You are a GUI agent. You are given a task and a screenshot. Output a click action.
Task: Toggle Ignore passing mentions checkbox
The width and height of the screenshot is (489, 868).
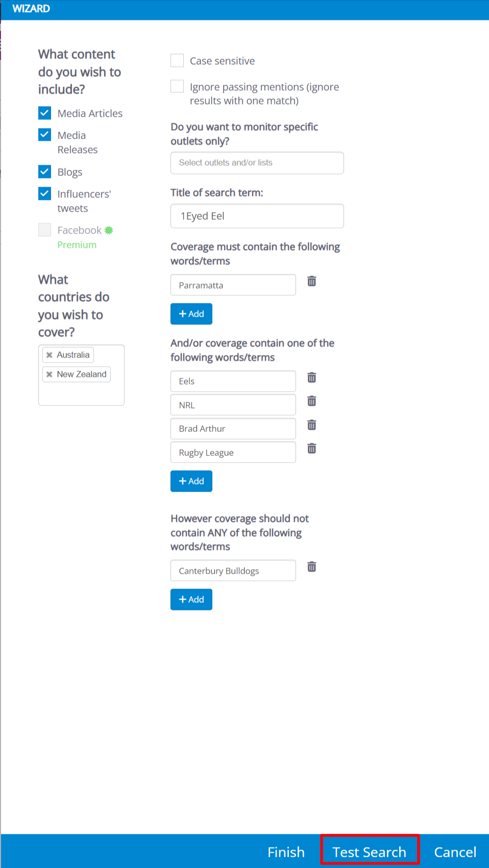pos(177,86)
